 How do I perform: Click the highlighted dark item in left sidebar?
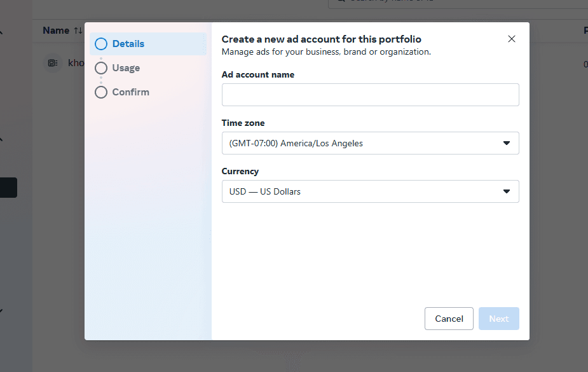coord(8,187)
